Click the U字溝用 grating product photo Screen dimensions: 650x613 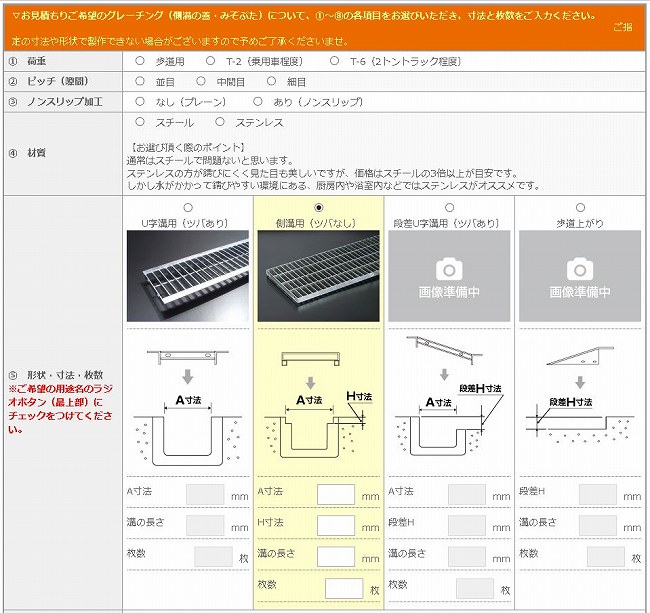click(189, 276)
